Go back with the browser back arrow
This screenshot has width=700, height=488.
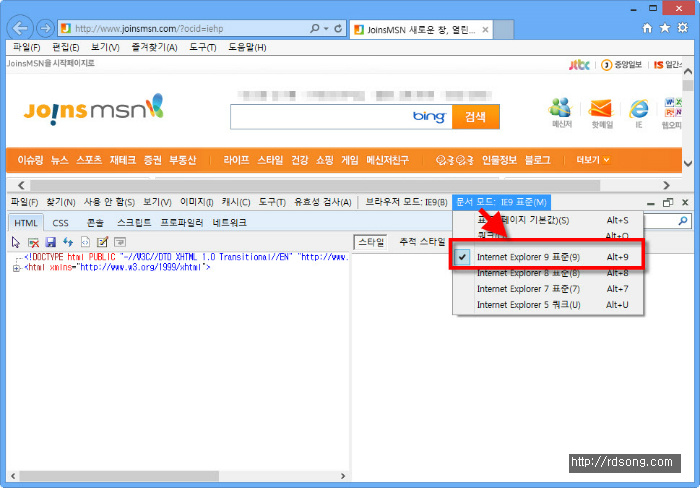coord(20,29)
